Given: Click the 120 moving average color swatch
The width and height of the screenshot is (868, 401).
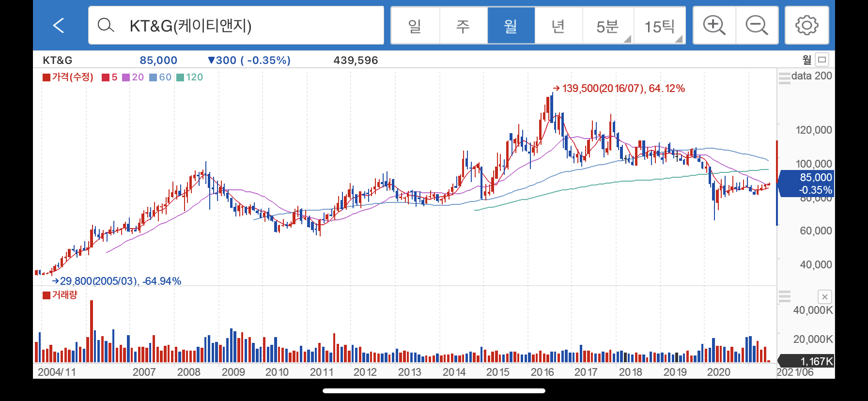Looking at the screenshot, I should coord(180,77).
